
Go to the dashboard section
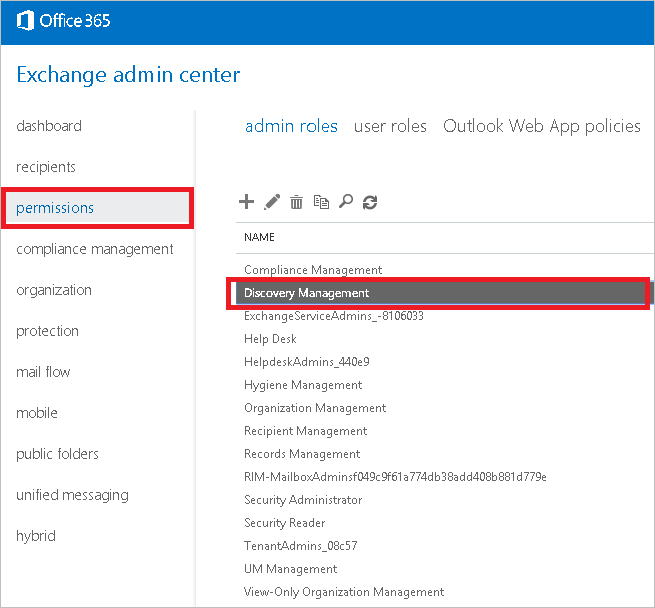pos(49,126)
